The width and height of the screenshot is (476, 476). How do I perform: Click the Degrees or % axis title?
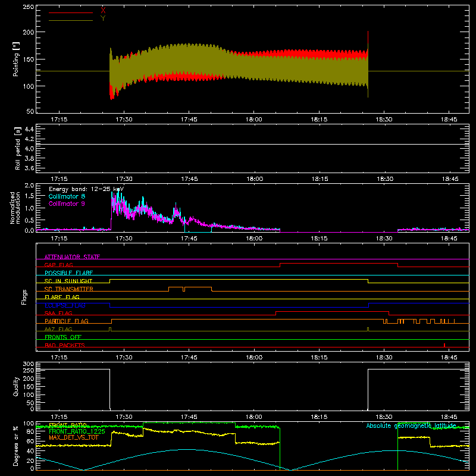tap(16, 446)
